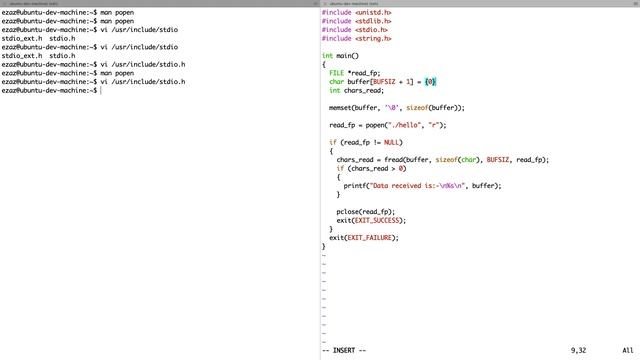Click the empty shell prompt with cursor
The width and height of the screenshot is (640, 360).
click(51, 90)
